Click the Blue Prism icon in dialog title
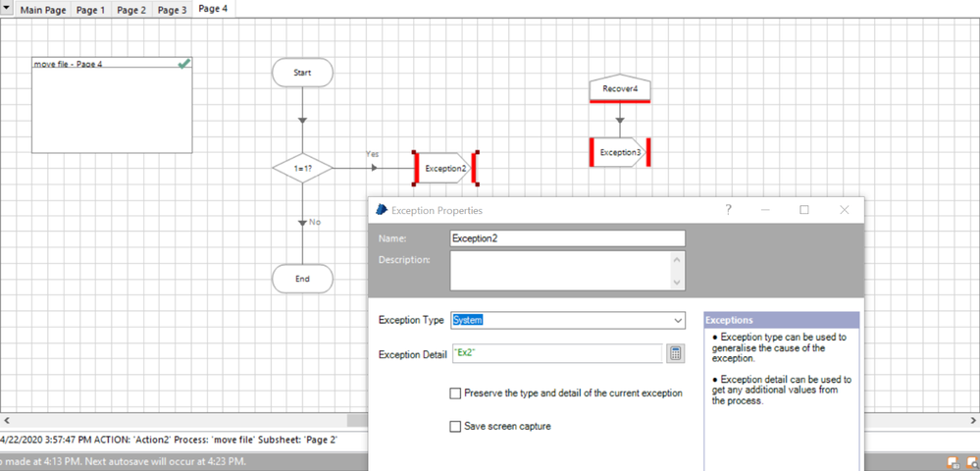The width and height of the screenshot is (980, 471). click(x=382, y=210)
